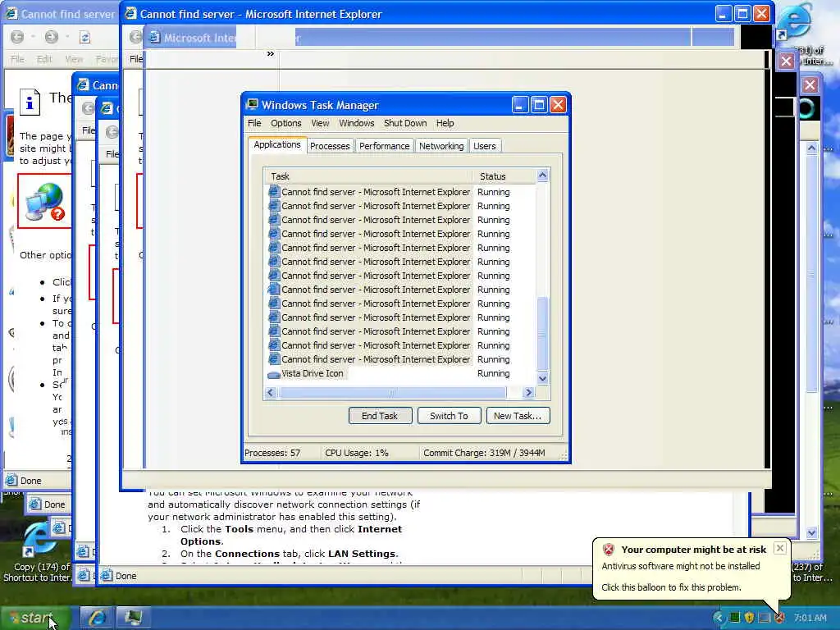Click the task list scroll up arrow

click(543, 176)
